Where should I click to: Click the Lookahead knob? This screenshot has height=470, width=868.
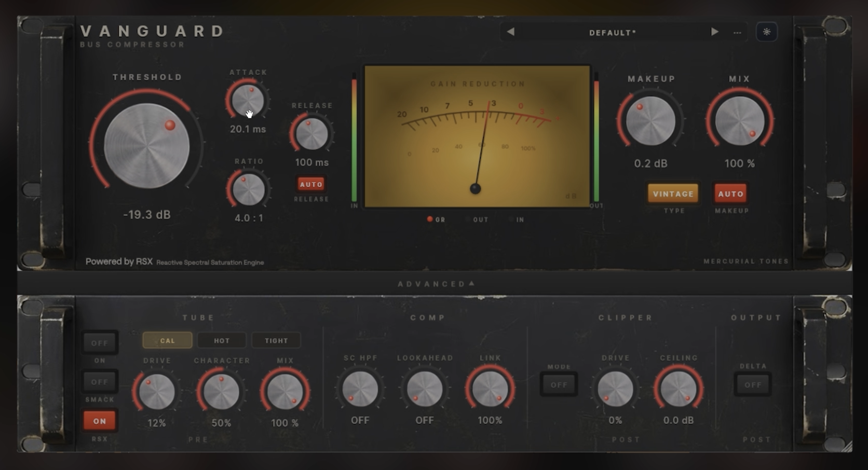pyautogui.click(x=425, y=389)
